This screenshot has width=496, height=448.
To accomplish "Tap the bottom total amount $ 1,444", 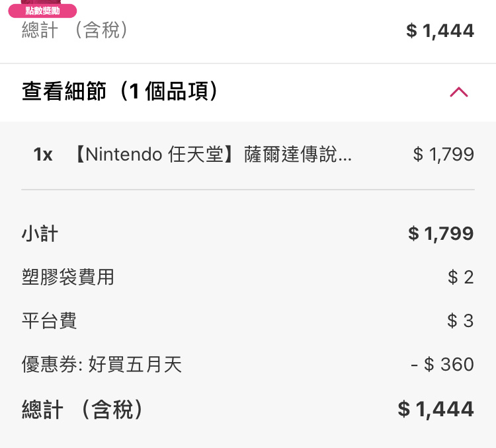I will [436, 409].
